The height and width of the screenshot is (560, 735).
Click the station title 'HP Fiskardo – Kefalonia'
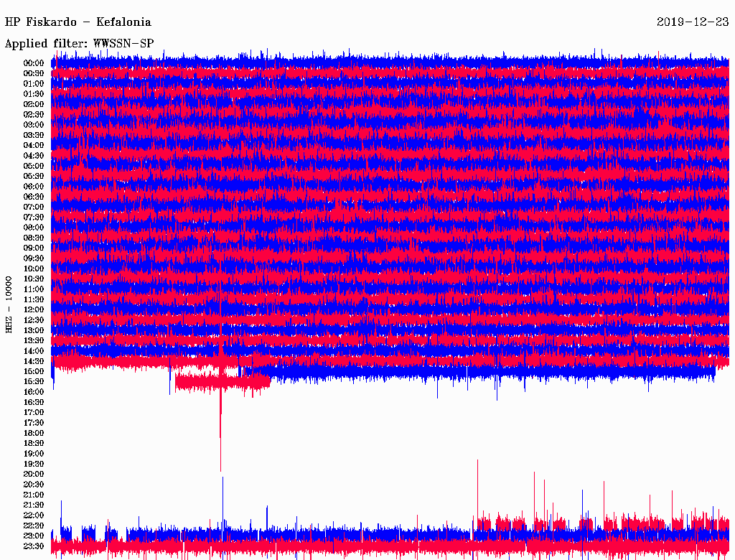coord(78,22)
